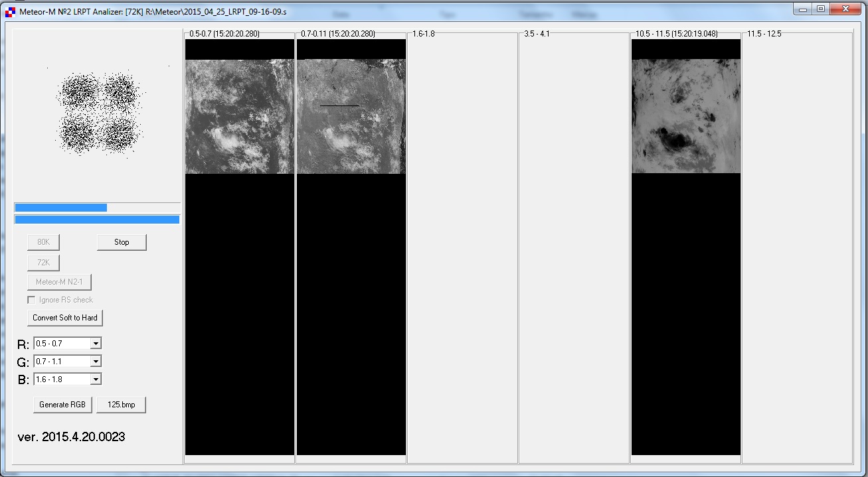The height and width of the screenshot is (477, 868).
Task: Close the LRPT Analizer window
Action: click(846, 9)
